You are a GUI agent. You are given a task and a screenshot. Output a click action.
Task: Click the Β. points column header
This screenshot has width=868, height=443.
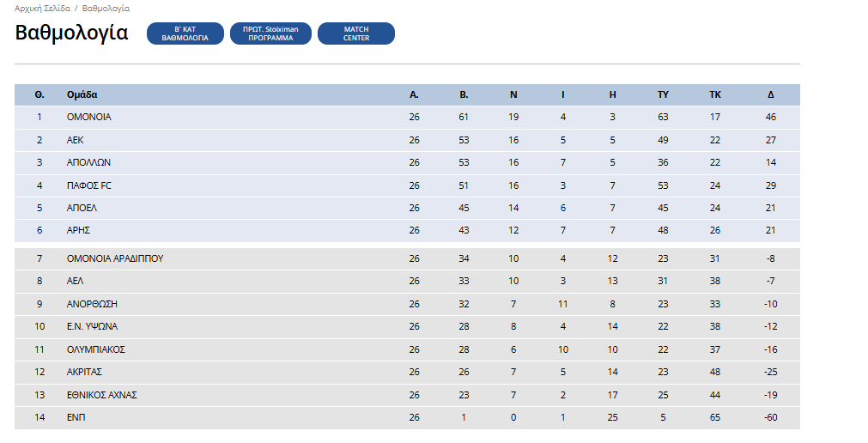[464, 94]
